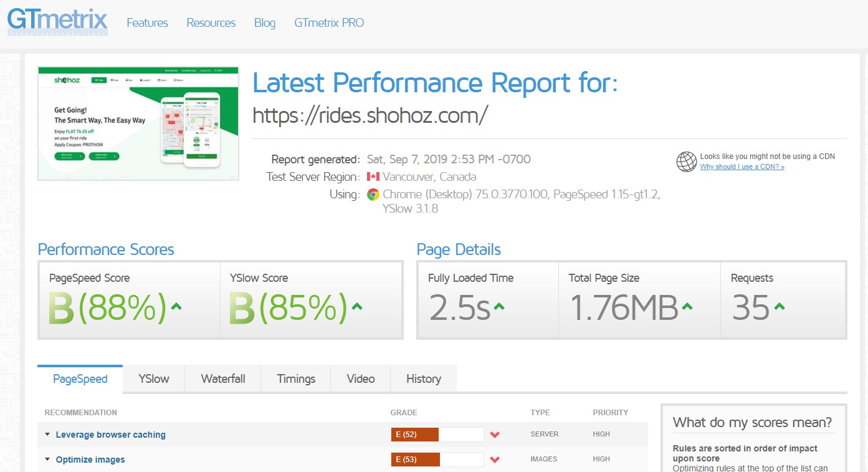Go to the Blog page
This screenshot has width=868, height=472.
click(265, 23)
